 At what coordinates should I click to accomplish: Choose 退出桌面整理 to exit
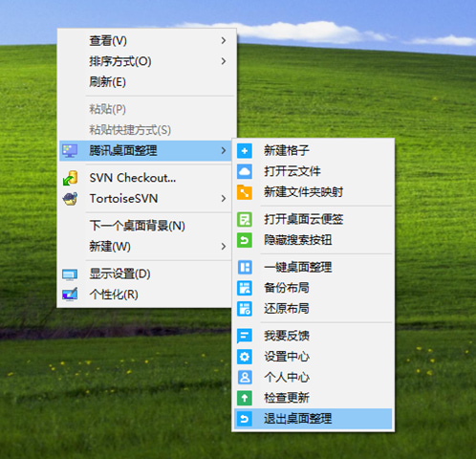[313, 419]
